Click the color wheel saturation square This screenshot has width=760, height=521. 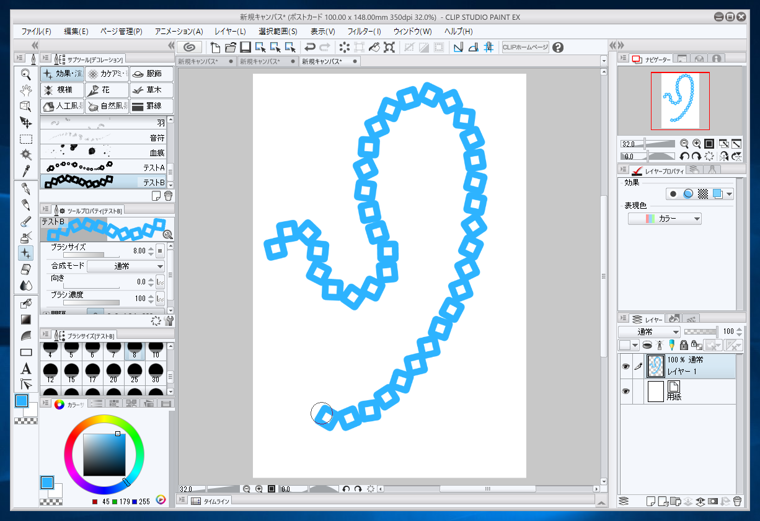click(104, 454)
